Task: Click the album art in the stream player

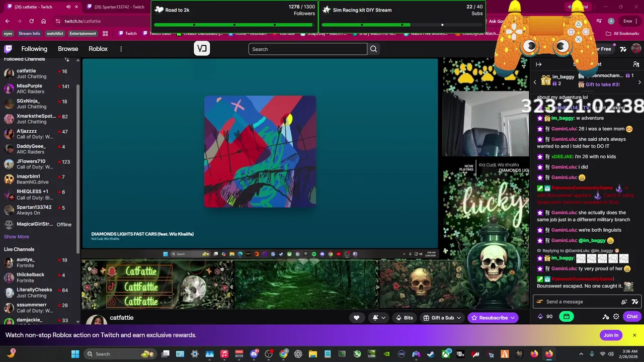Action: 260,151
